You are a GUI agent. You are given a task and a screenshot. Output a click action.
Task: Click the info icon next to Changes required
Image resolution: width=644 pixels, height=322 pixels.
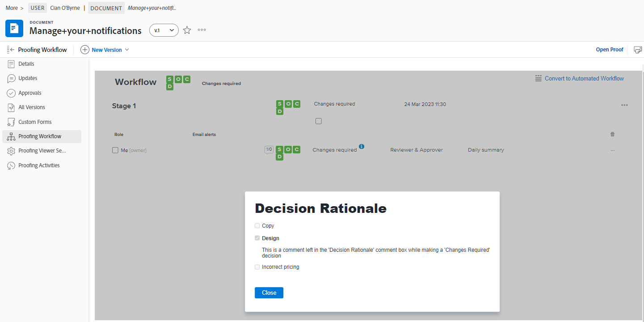point(362,146)
